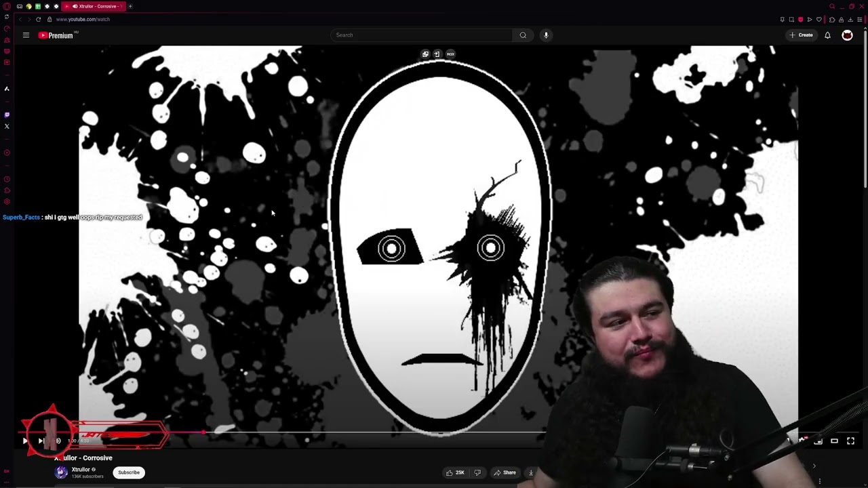This screenshot has width=868, height=488.
Task: Open the account avatar menu
Action: [847, 35]
